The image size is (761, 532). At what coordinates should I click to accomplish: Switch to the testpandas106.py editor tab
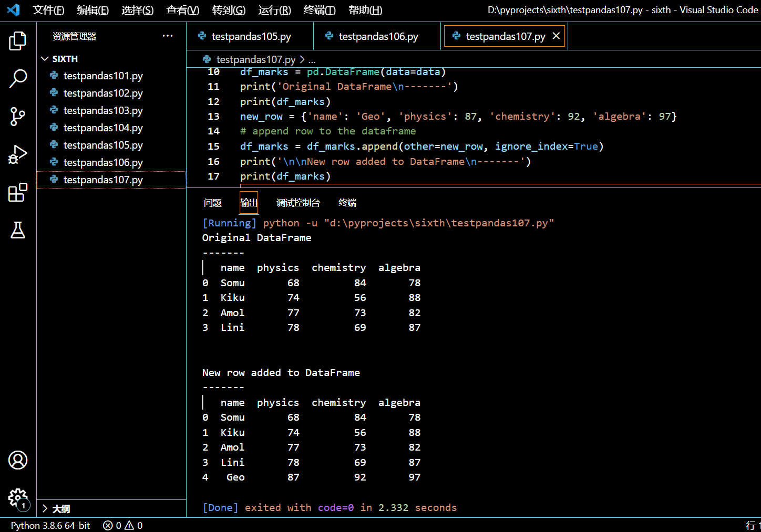click(377, 36)
